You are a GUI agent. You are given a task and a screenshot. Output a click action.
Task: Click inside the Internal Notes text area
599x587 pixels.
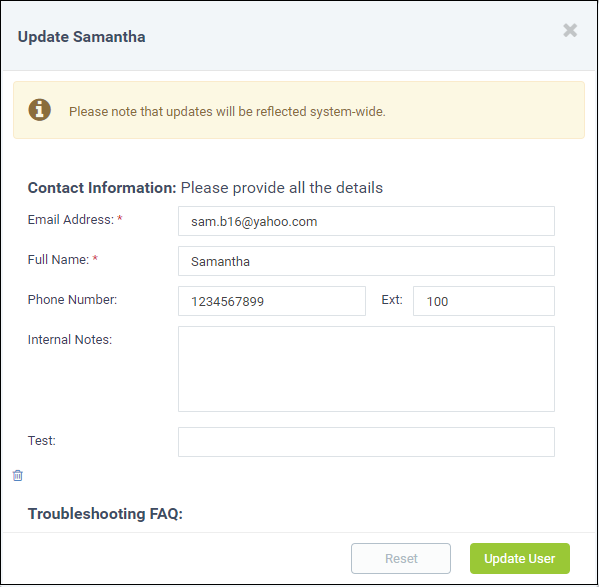coord(366,369)
